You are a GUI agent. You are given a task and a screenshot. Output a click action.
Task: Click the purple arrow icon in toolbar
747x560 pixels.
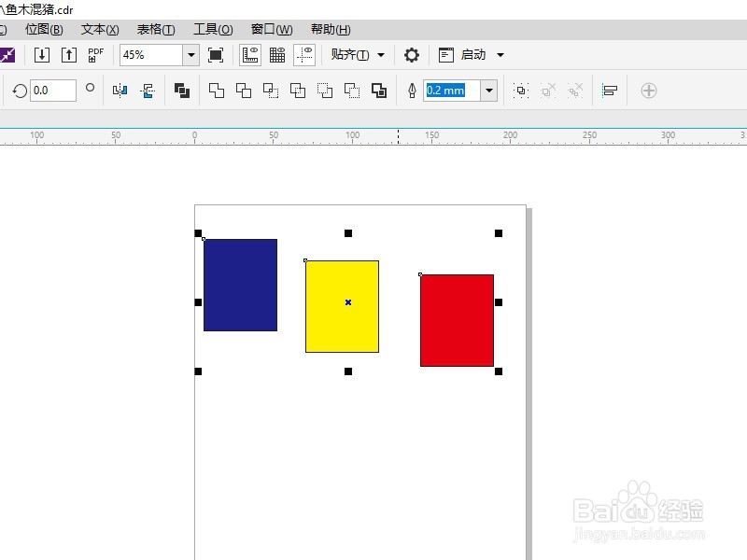point(7,55)
